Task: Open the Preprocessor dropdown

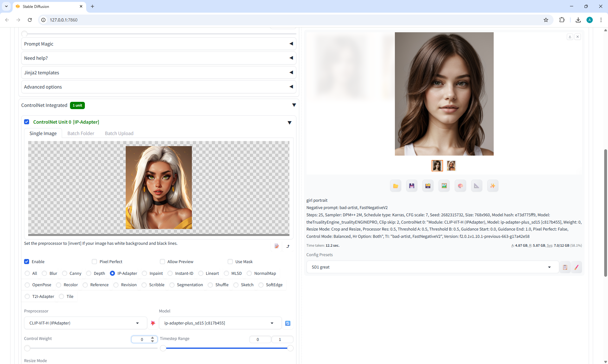Action: point(85,323)
